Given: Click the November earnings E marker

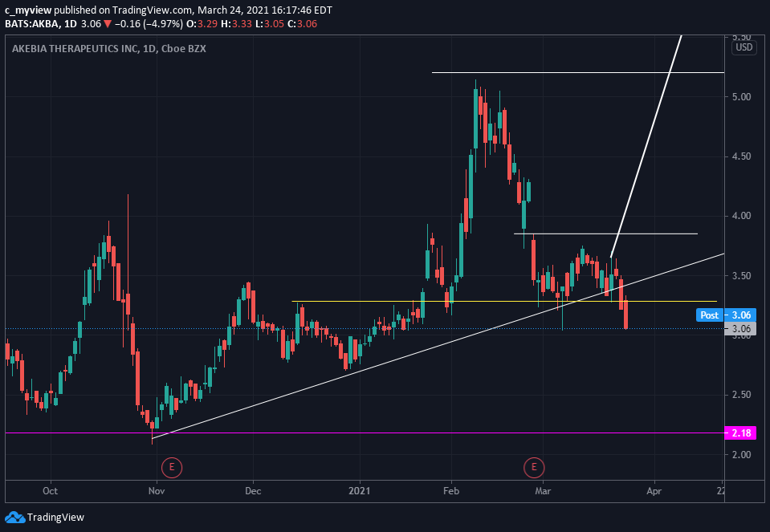Looking at the screenshot, I should tap(171, 467).
